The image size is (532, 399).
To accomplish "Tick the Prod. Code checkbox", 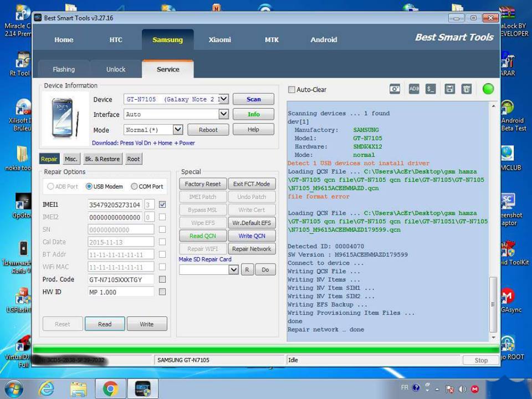I will tap(162, 279).
